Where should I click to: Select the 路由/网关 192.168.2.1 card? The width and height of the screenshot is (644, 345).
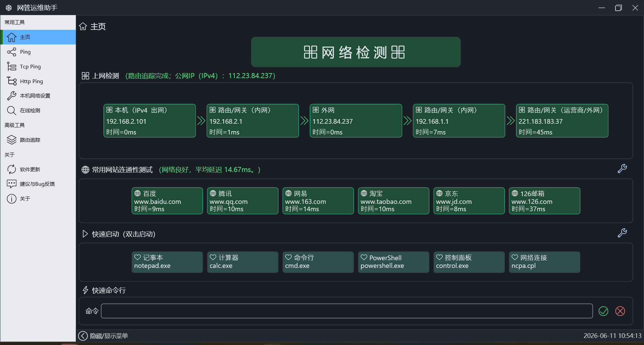[253, 121]
